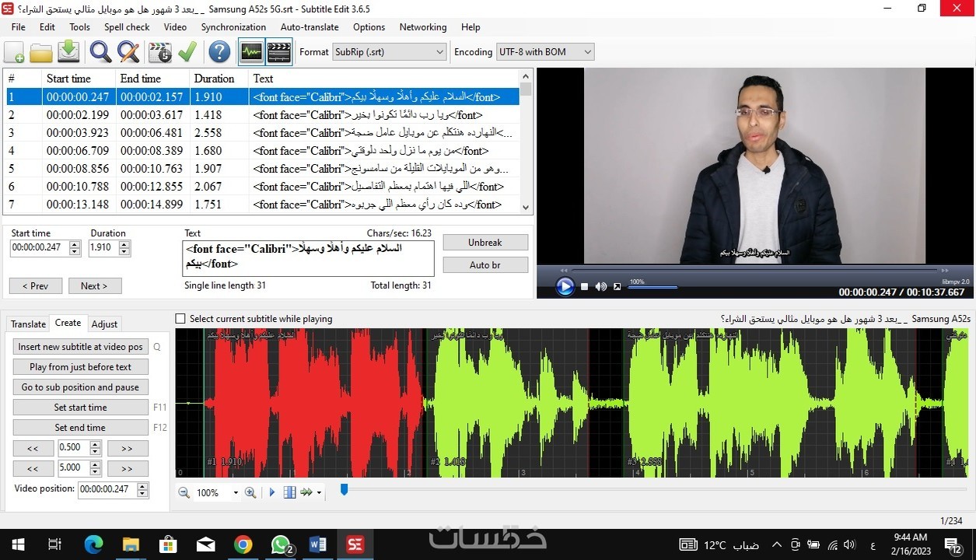Open Word from the taskbar
Image resolution: width=976 pixels, height=560 pixels.
[x=317, y=544]
